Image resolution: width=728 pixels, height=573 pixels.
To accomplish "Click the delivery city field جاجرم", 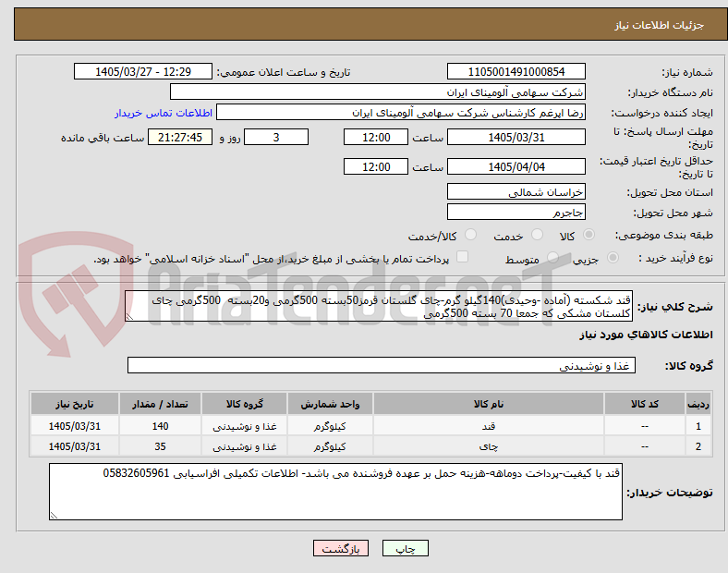I will tap(516, 213).
